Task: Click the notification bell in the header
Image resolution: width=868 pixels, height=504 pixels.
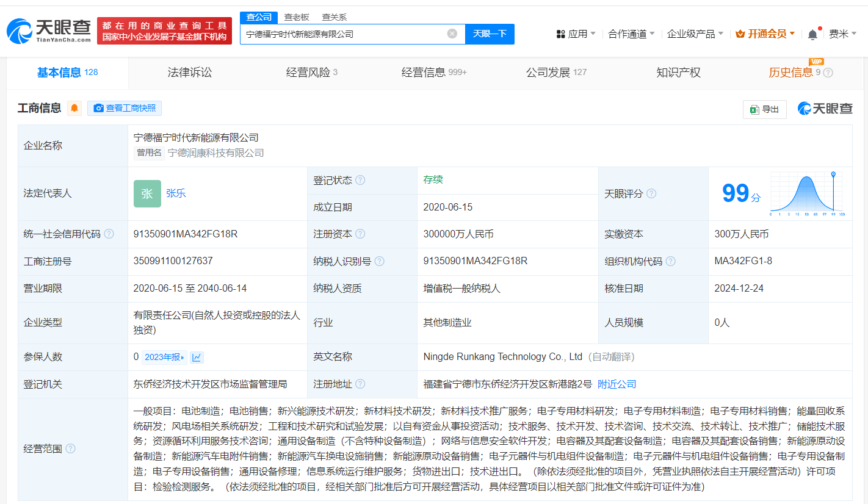Action: pyautogui.click(x=812, y=34)
